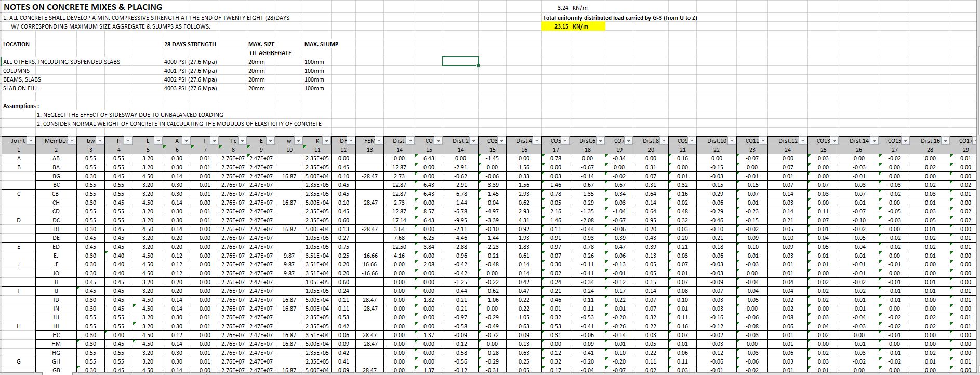Open the FEM column filter dropdown

(x=379, y=141)
